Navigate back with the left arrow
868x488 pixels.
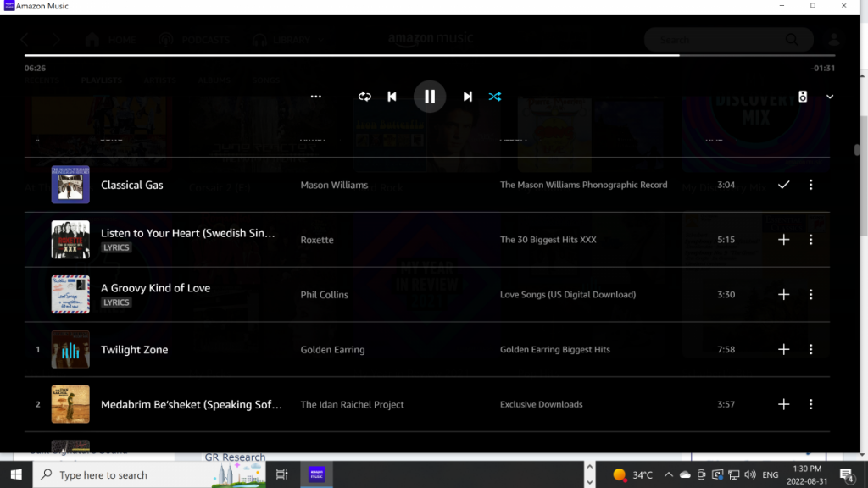click(25, 40)
